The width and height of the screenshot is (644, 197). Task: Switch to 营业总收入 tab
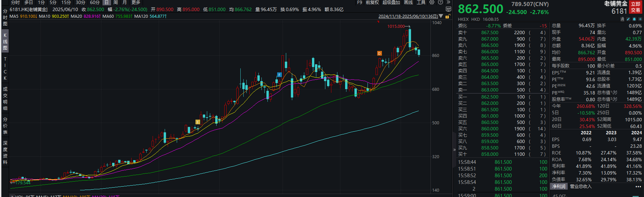[581, 187]
